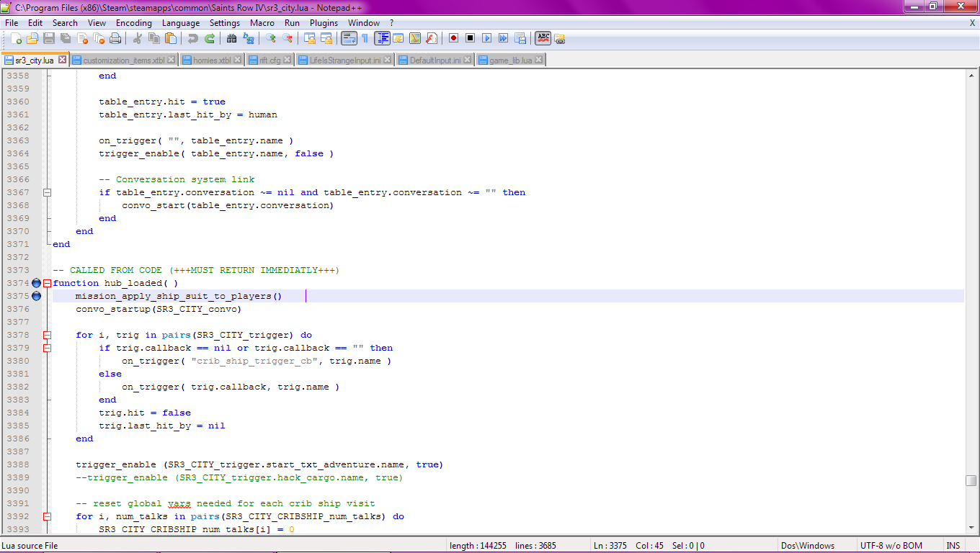Image resolution: width=980 pixels, height=553 pixels.
Task: Print the document using toolbar icon
Action: coord(115,38)
